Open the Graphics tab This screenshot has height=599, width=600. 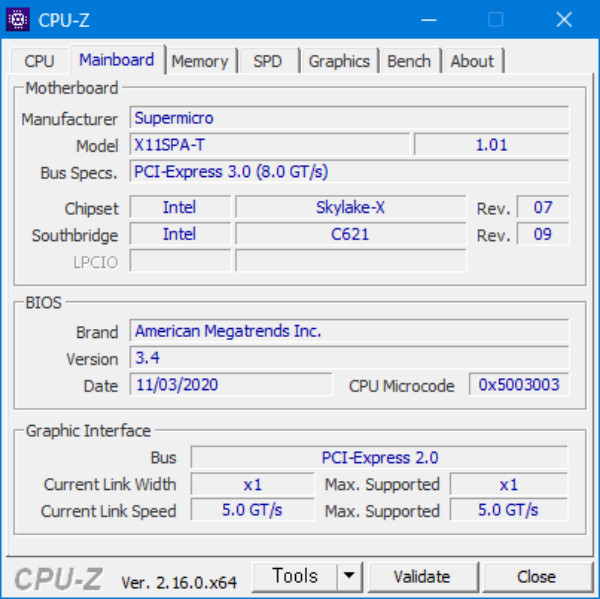(339, 61)
